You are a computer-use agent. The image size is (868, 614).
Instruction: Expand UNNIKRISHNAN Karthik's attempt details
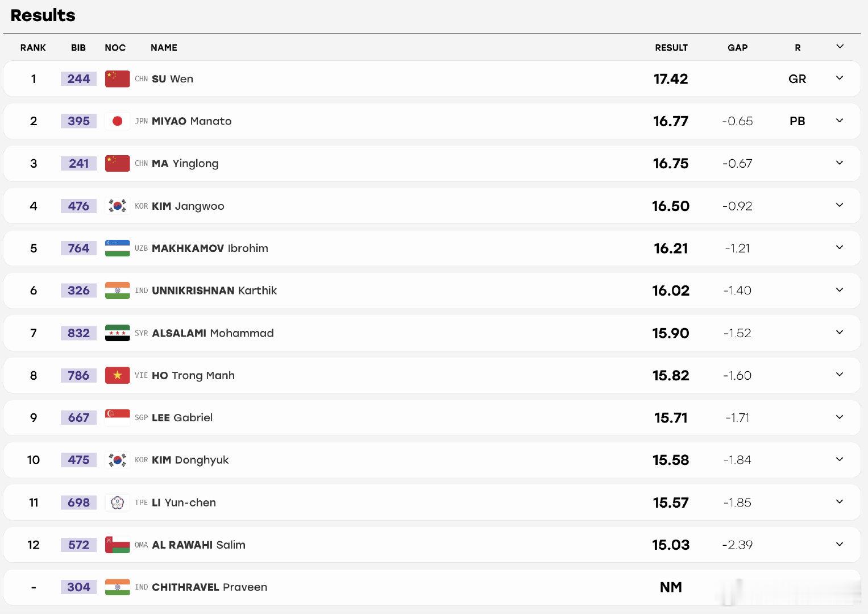(x=840, y=290)
